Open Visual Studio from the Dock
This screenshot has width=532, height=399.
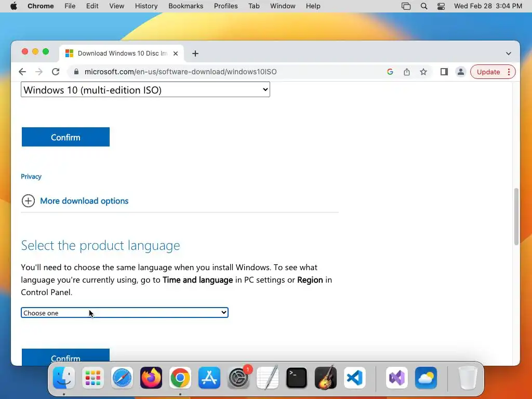397,378
